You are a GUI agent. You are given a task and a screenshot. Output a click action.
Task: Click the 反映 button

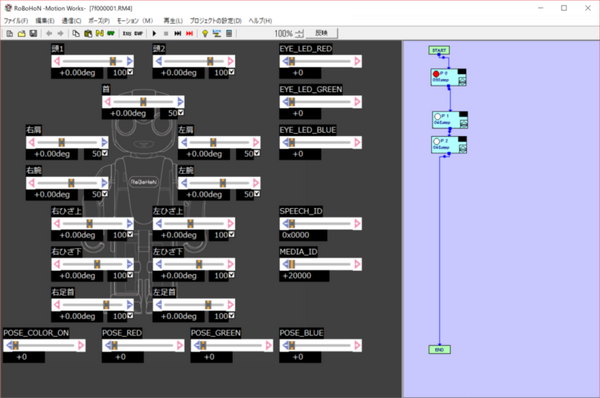tap(321, 33)
